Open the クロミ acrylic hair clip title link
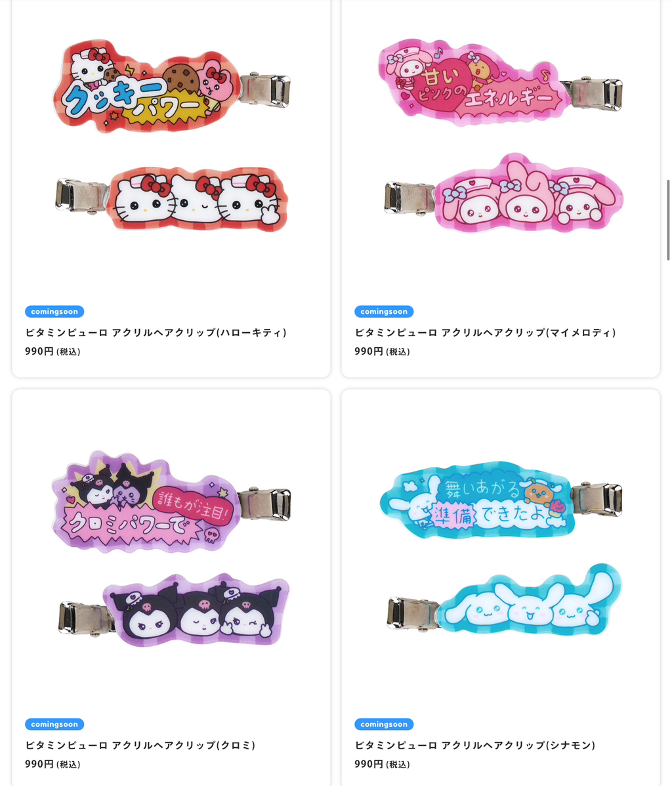This screenshot has height=786, width=672. tap(140, 745)
